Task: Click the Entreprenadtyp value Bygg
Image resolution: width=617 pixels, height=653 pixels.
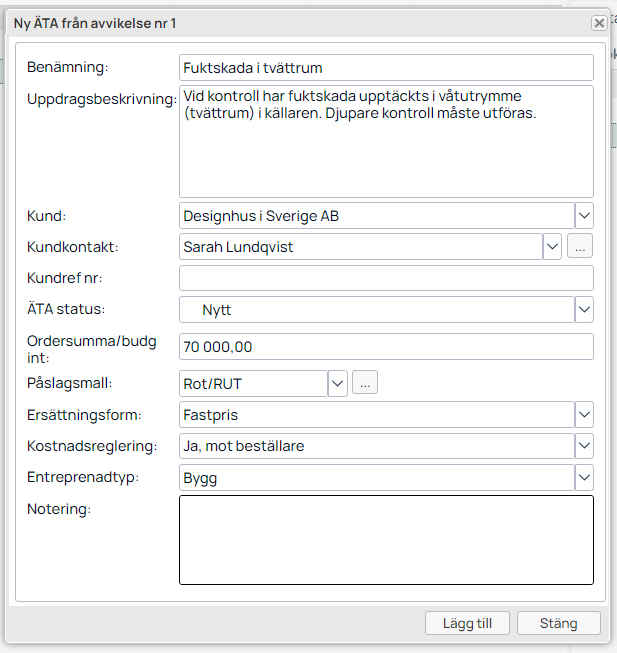Action: click(377, 477)
